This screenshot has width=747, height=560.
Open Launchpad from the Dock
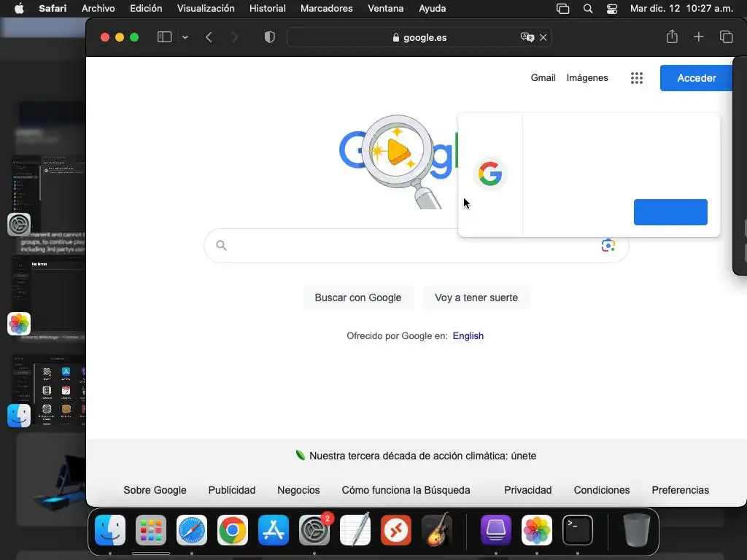[x=151, y=529]
